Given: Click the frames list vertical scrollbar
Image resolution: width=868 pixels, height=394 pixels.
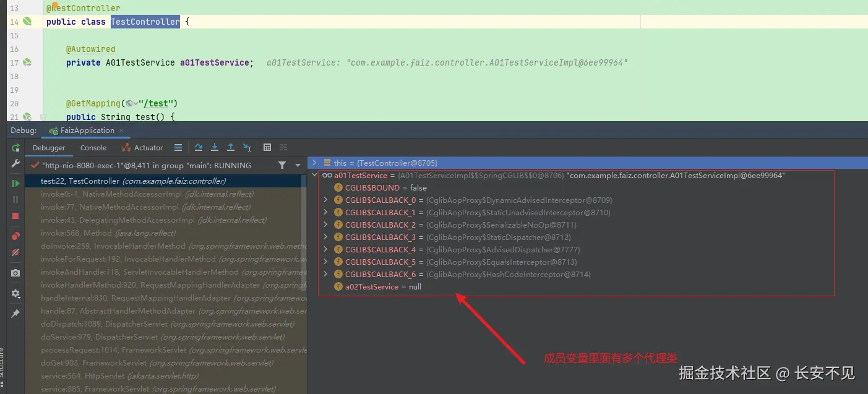Looking at the screenshot, I should [x=304, y=232].
